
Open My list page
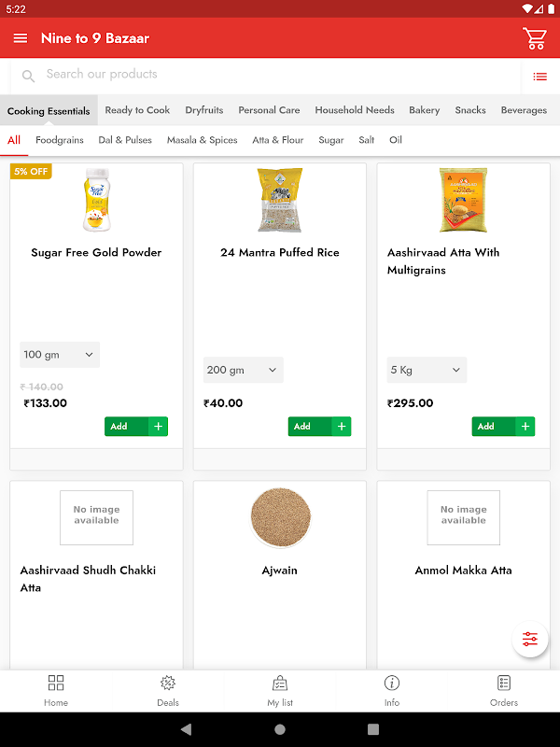pyautogui.click(x=280, y=690)
